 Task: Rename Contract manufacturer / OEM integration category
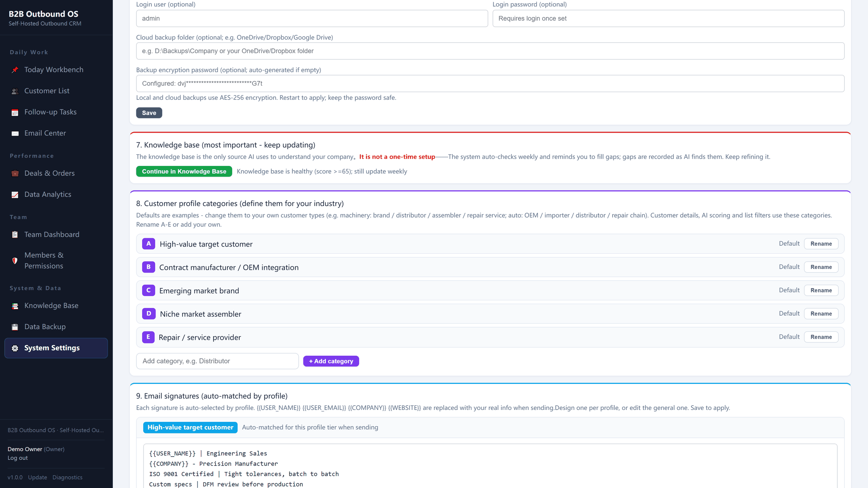tap(821, 267)
